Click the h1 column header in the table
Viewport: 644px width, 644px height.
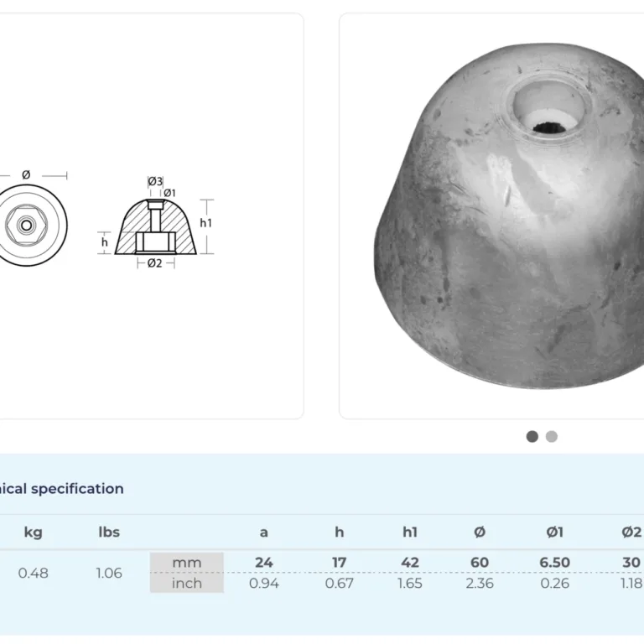click(410, 532)
